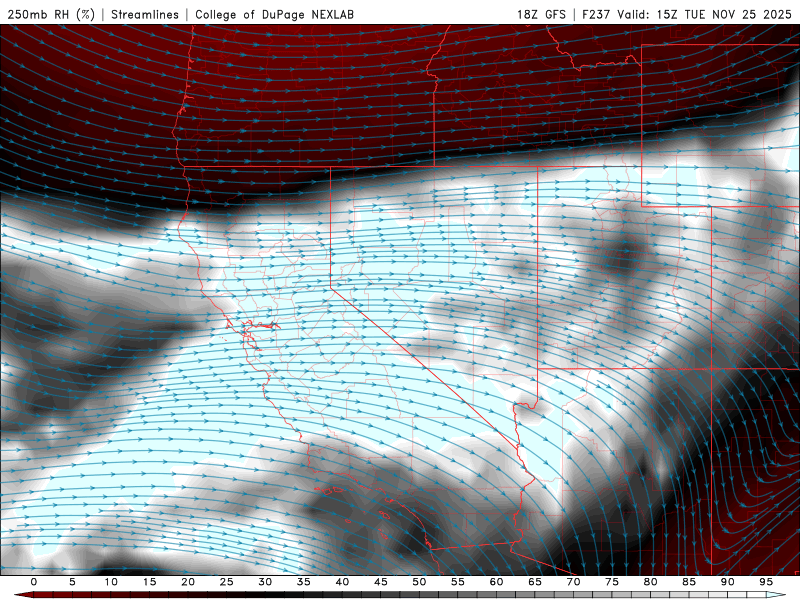Click the 70 value on the RH scale

(573, 582)
